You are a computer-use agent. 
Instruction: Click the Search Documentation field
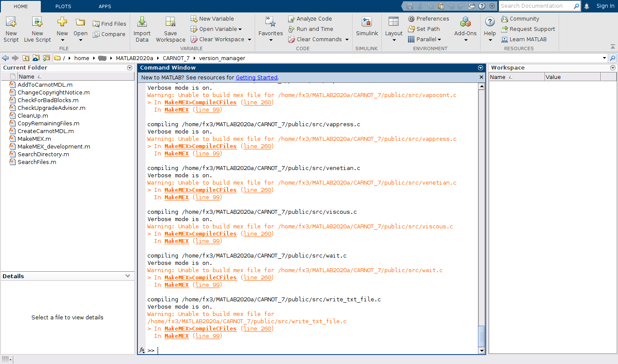tap(536, 6)
